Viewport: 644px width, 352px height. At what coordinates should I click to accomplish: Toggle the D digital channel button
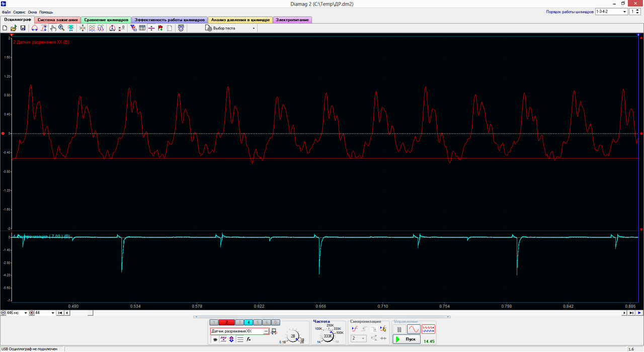[276, 322]
